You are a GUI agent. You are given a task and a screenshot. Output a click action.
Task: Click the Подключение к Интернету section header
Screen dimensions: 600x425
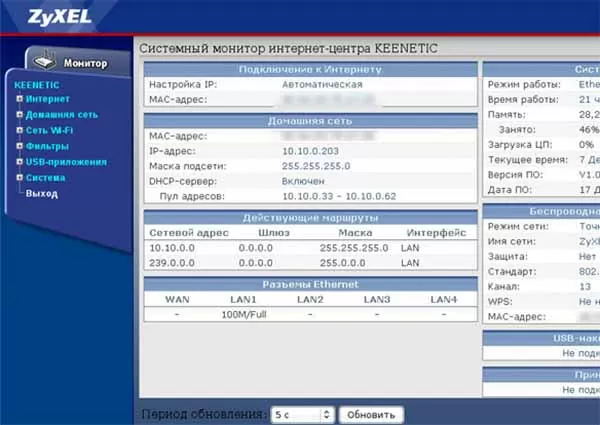(309, 69)
